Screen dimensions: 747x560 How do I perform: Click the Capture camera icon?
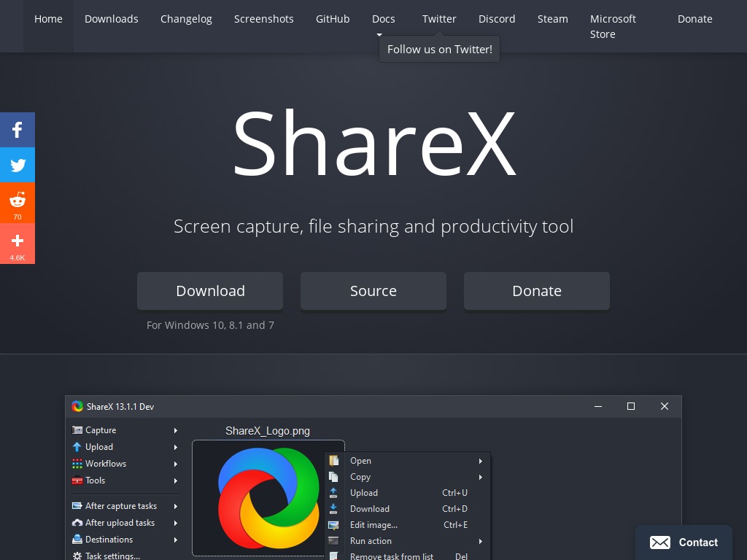[x=77, y=430]
